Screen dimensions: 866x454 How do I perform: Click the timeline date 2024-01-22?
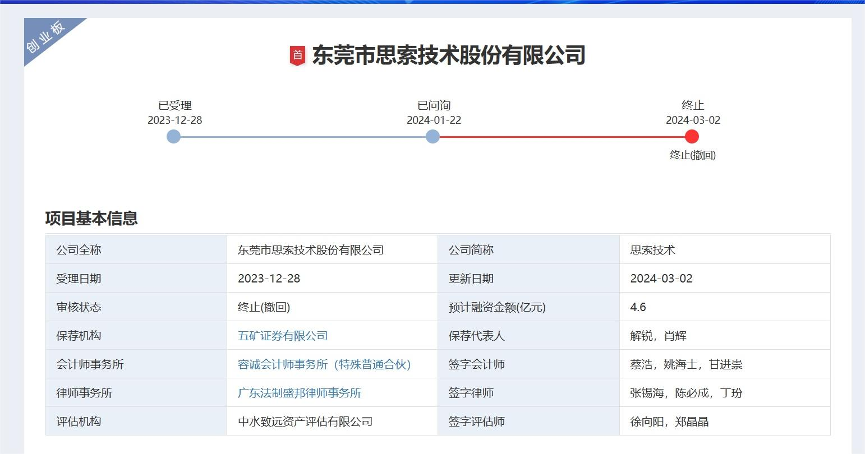(x=434, y=120)
